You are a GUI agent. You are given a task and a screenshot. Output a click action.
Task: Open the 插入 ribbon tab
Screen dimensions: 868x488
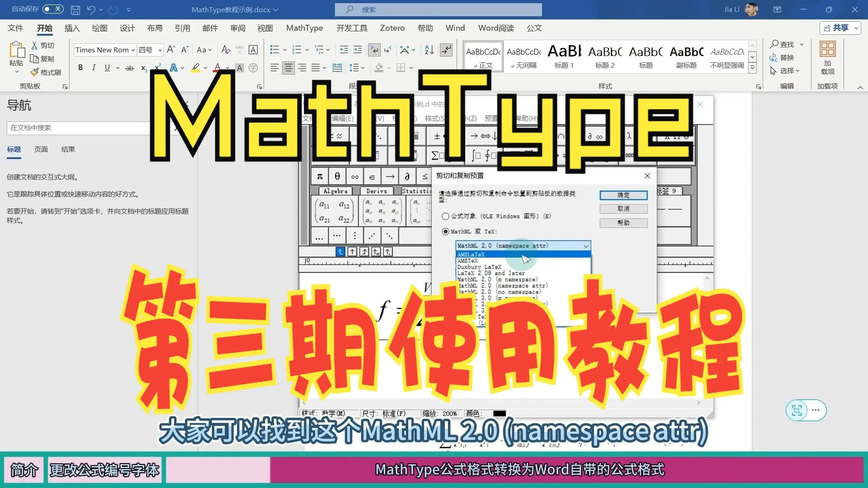(72, 28)
